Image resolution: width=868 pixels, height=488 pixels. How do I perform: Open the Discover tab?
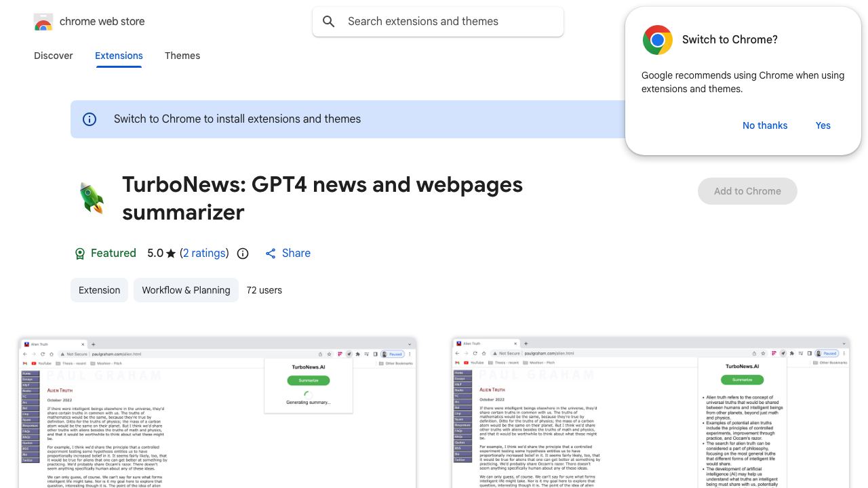54,56
